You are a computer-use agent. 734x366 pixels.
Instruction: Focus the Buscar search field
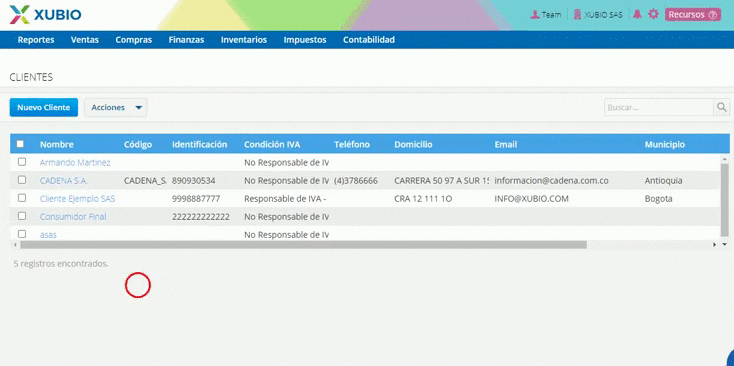click(659, 107)
